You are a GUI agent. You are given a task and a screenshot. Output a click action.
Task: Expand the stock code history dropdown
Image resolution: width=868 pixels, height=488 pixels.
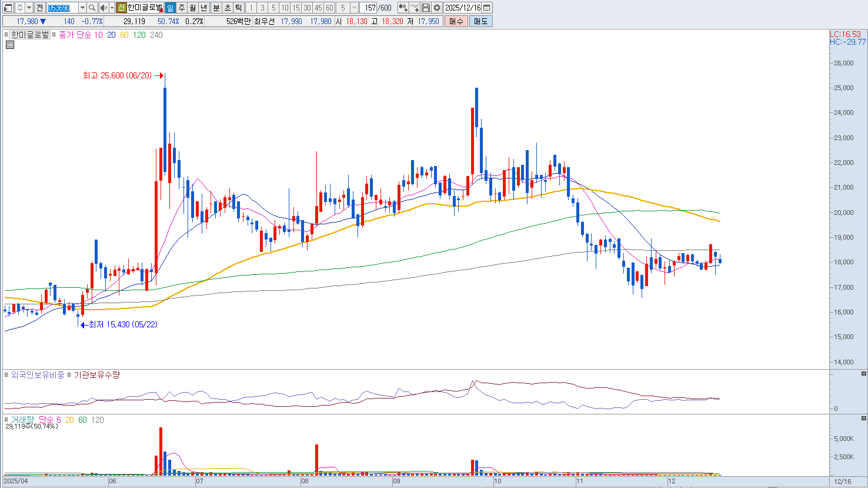82,8
